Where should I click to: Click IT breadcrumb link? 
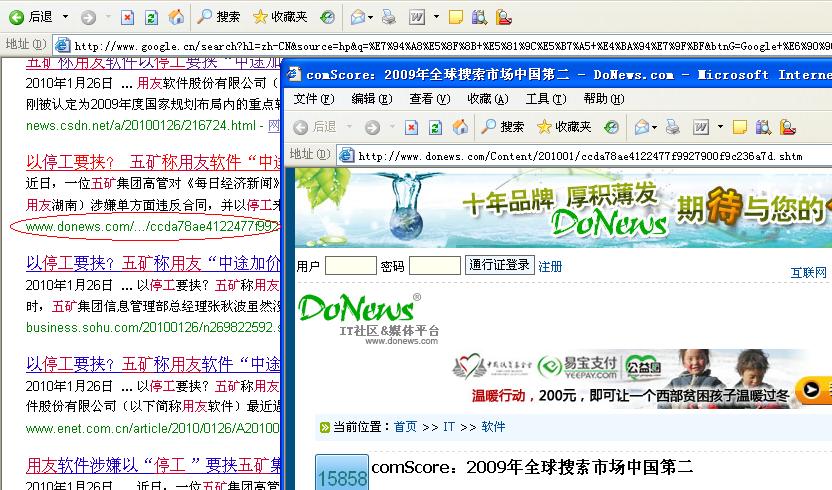449,427
